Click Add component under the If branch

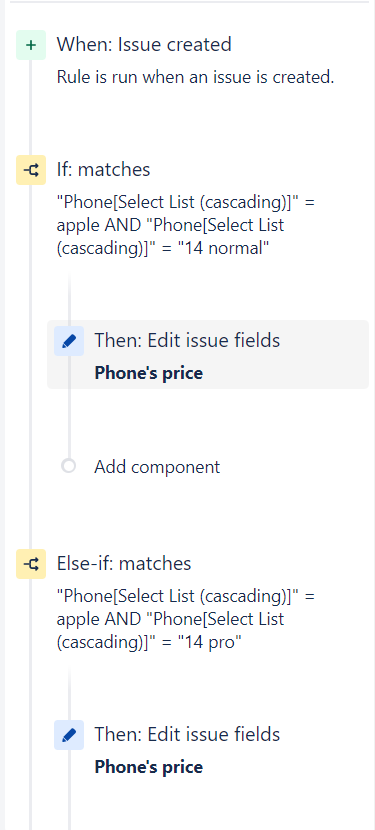[157, 467]
